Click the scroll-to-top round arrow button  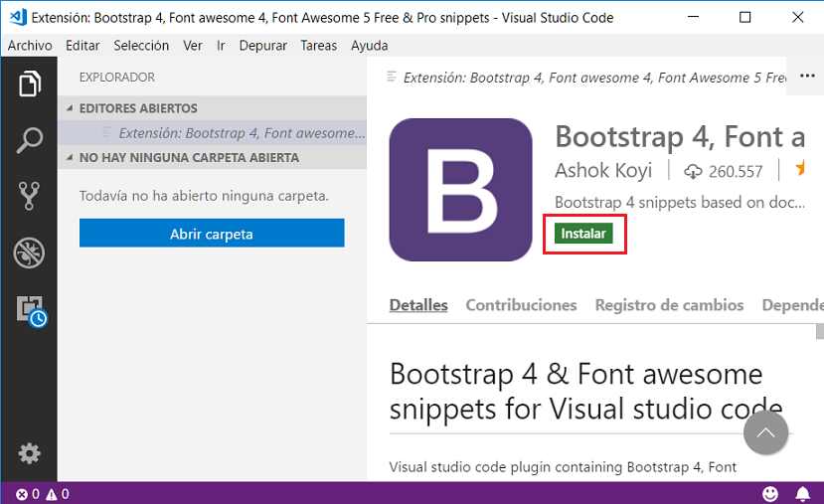765,432
